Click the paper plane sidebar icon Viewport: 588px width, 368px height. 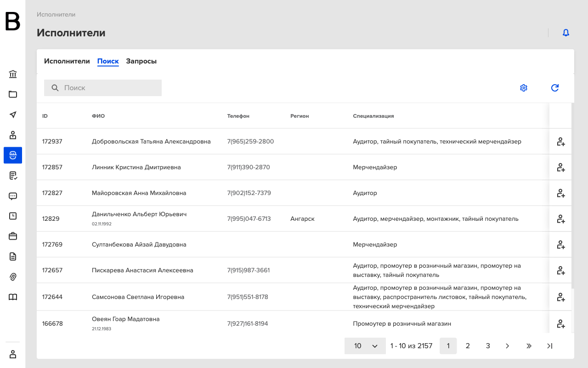coord(13,115)
